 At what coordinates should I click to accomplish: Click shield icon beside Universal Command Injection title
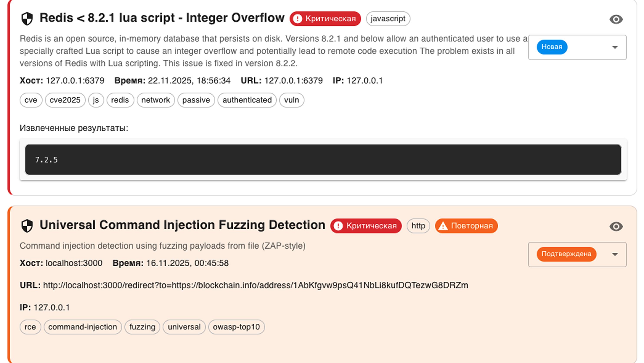(x=27, y=226)
